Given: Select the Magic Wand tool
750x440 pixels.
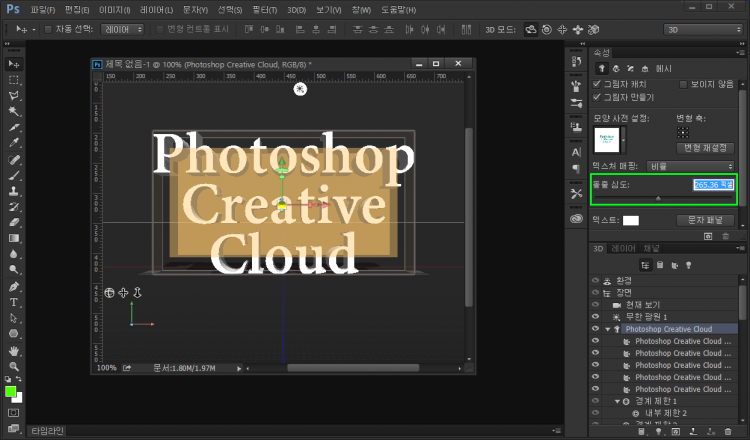Looking at the screenshot, I should [x=15, y=111].
